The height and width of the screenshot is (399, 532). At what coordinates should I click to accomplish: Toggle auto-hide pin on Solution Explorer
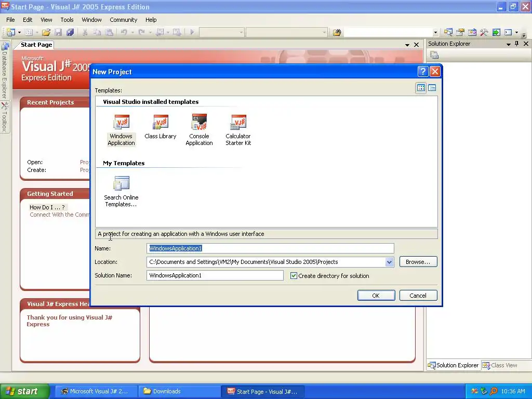[517, 44]
